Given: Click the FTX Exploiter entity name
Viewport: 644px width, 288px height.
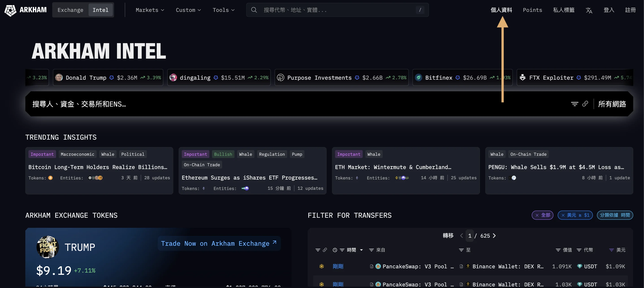Looking at the screenshot, I should point(551,78).
